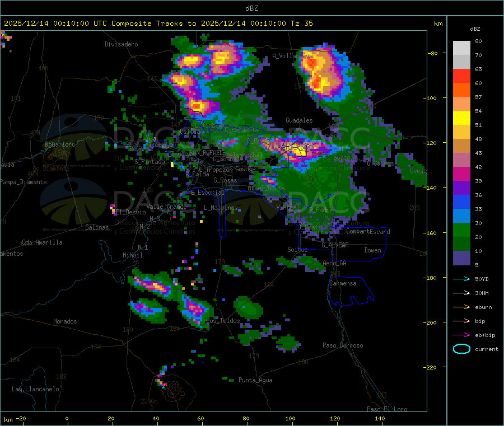
Task: Click the 'El_Desvio' map label
Action: pyautogui.click(x=131, y=212)
